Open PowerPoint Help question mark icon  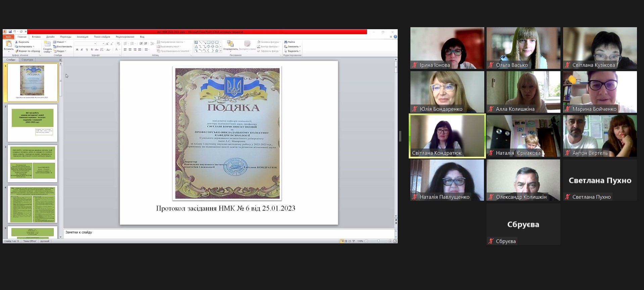pyautogui.click(x=395, y=37)
